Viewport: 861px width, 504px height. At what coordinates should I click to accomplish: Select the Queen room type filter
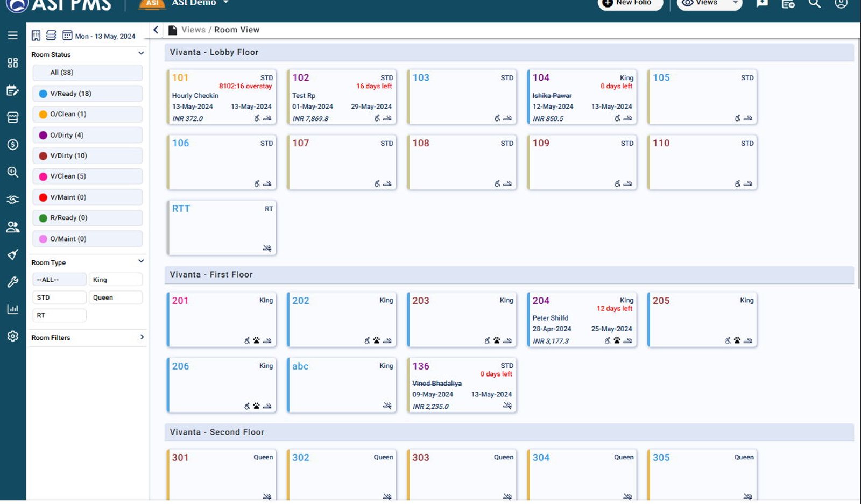point(115,297)
